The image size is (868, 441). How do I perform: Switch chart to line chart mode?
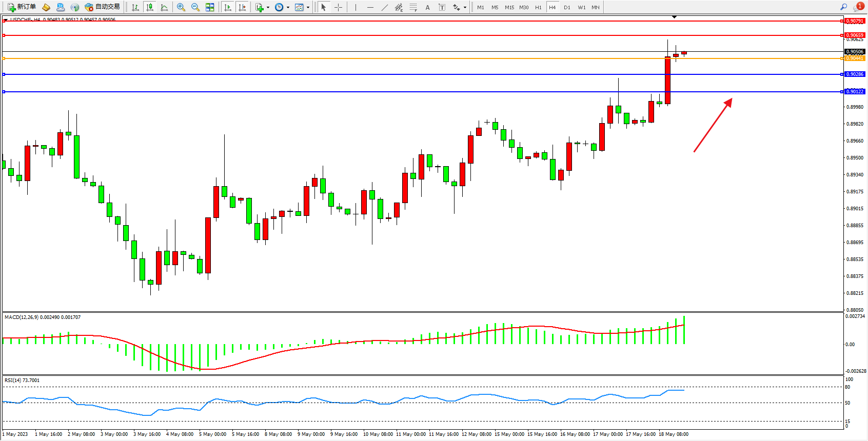pyautogui.click(x=164, y=7)
